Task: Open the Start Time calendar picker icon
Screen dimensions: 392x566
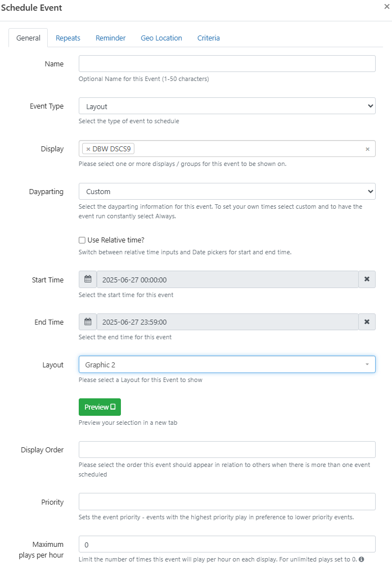Action: tap(88, 280)
